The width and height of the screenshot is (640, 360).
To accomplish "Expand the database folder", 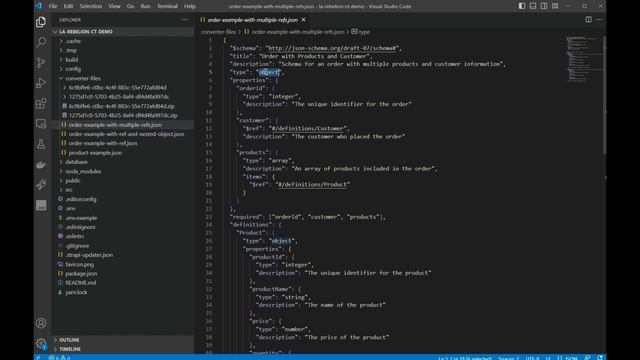I will [x=123, y=162].
